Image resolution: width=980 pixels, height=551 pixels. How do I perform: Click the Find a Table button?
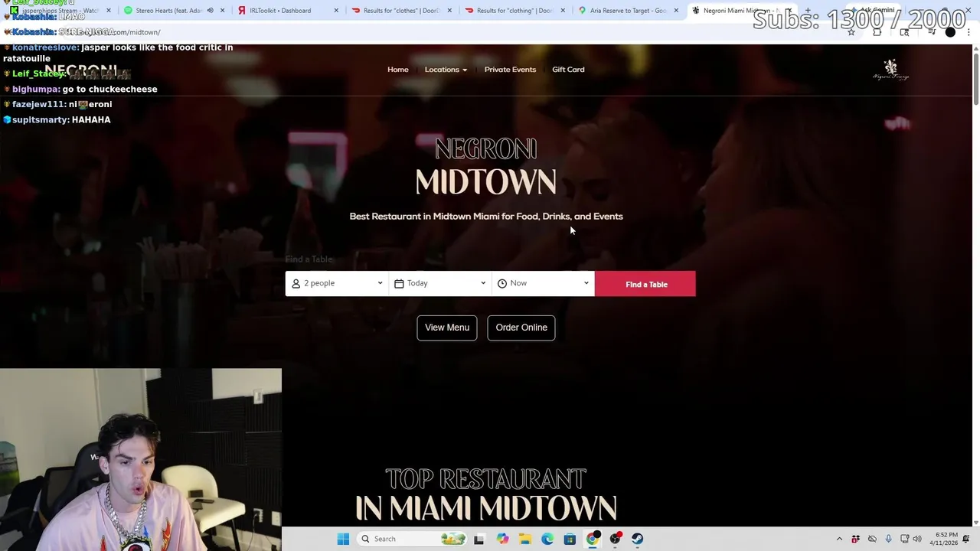coord(645,284)
